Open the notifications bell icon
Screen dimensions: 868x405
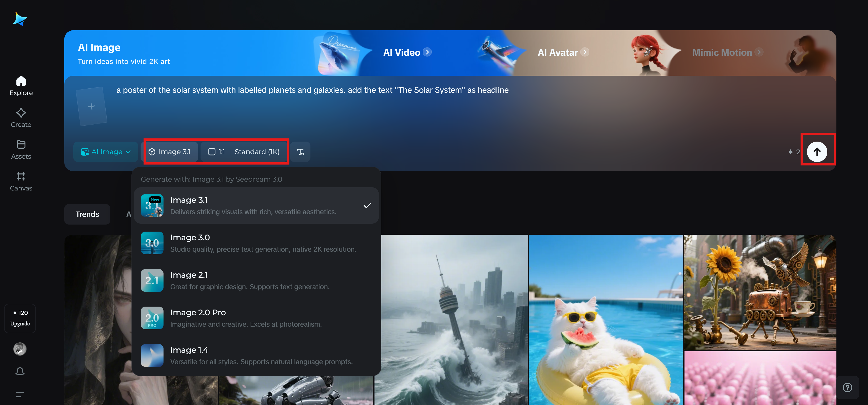tap(20, 372)
